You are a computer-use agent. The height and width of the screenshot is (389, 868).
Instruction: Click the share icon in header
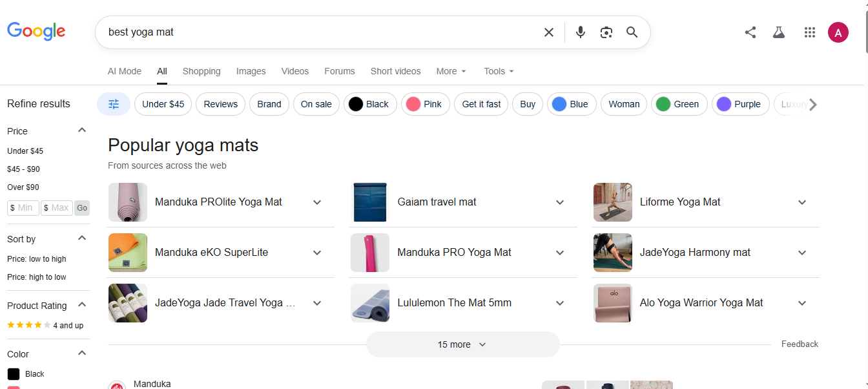750,32
